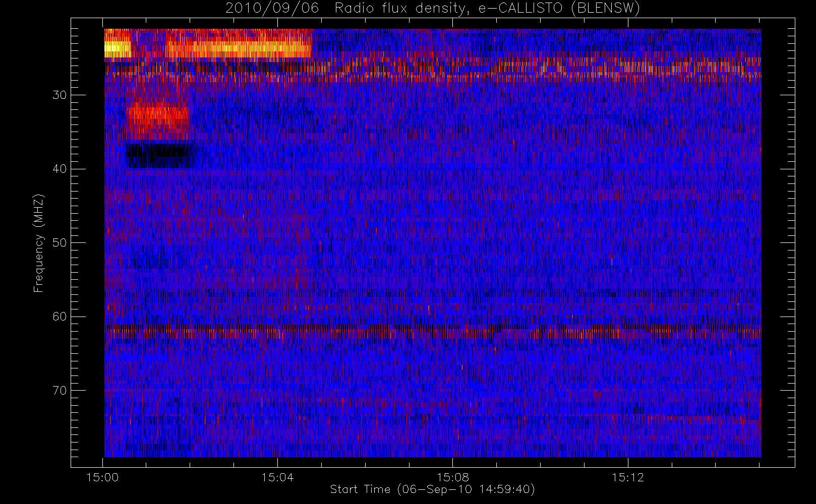Click the 'Start Time (06-Sep-10 14:59:40)' label
Screen dimensions: 816x504
click(x=432, y=489)
